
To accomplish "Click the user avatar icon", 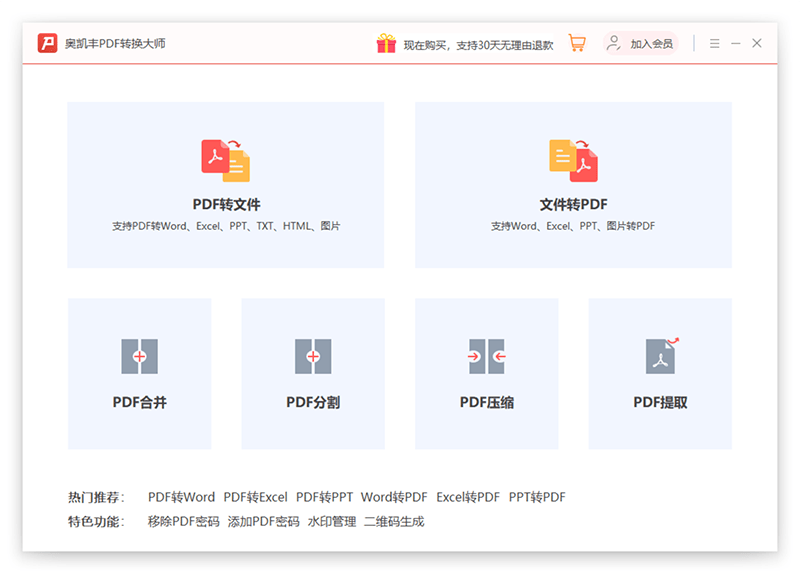I will coord(613,43).
